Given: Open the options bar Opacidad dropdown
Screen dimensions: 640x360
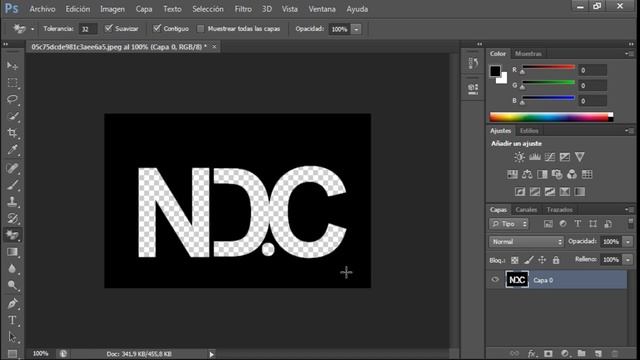Looking at the screenshot, I should tap(356, 29).
